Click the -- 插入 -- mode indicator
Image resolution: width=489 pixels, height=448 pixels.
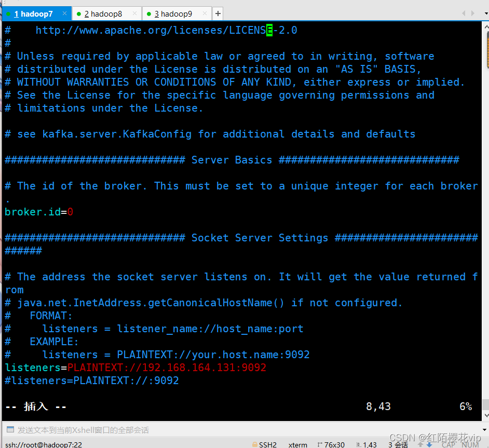point(36,406)
